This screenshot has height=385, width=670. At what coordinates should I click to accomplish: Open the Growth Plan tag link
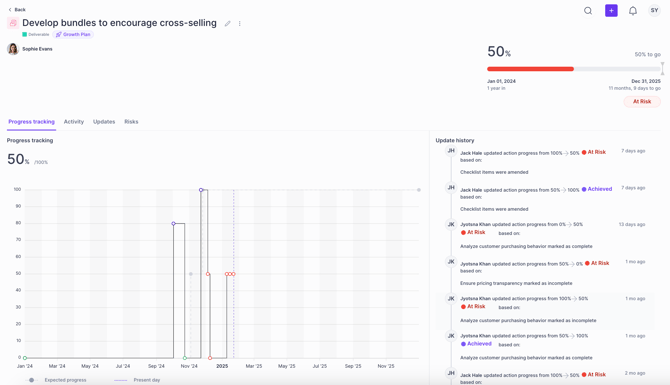point(73,34)
